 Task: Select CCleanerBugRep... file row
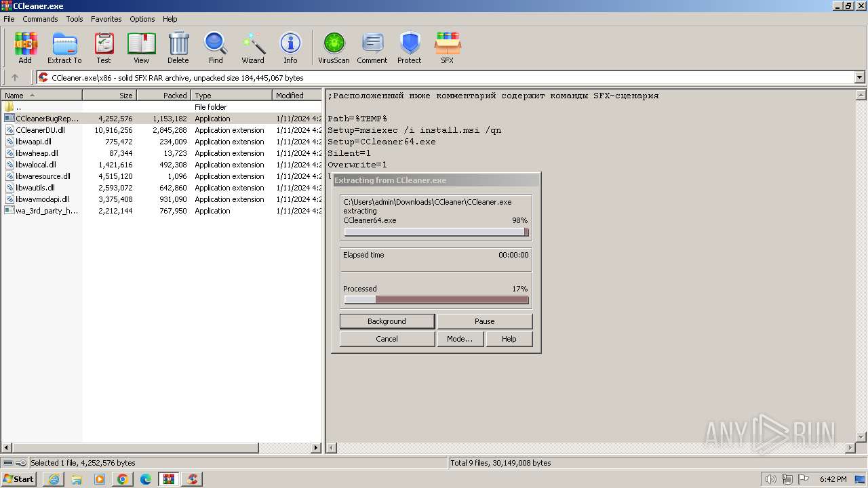click(161, 119)
